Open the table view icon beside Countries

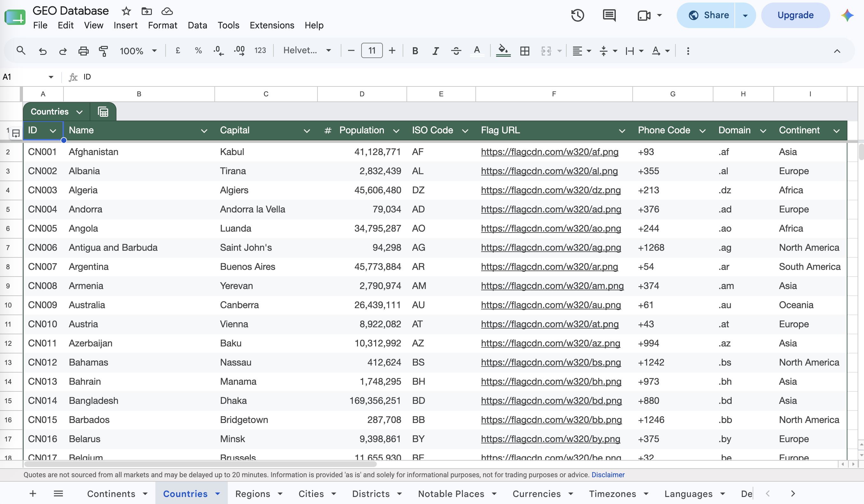103,112
